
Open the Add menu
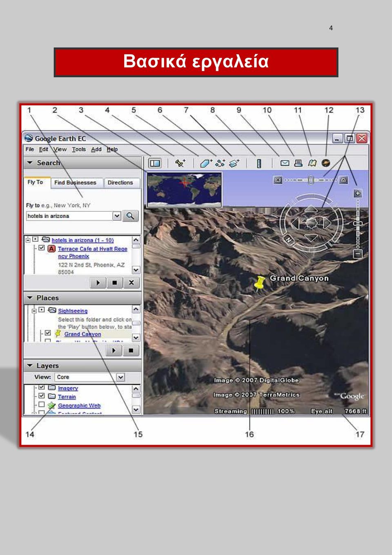[x=96, y=149]
